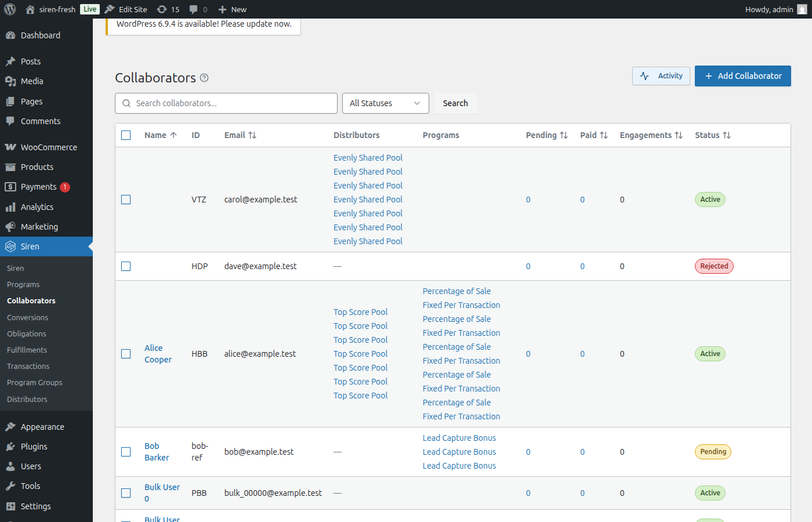Open the Bulk User 0 collaborator link

162,493
